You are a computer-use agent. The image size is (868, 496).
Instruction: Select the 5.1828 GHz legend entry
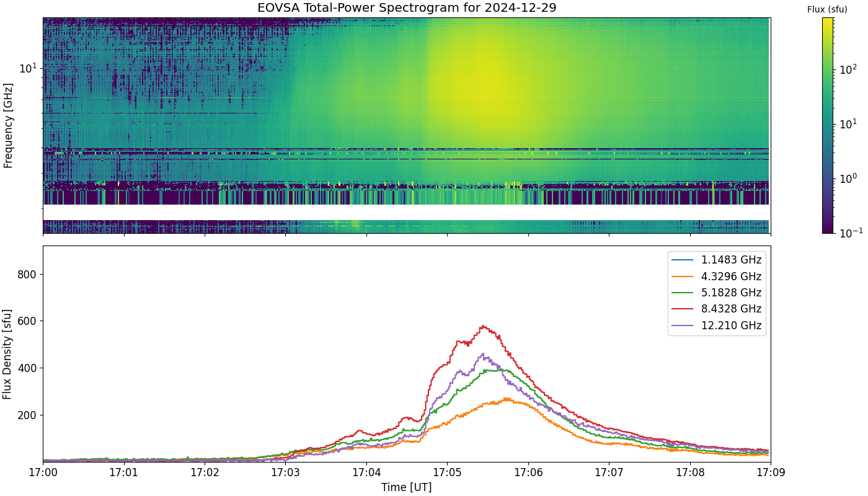pyautogui.click(x=717, y=293)
